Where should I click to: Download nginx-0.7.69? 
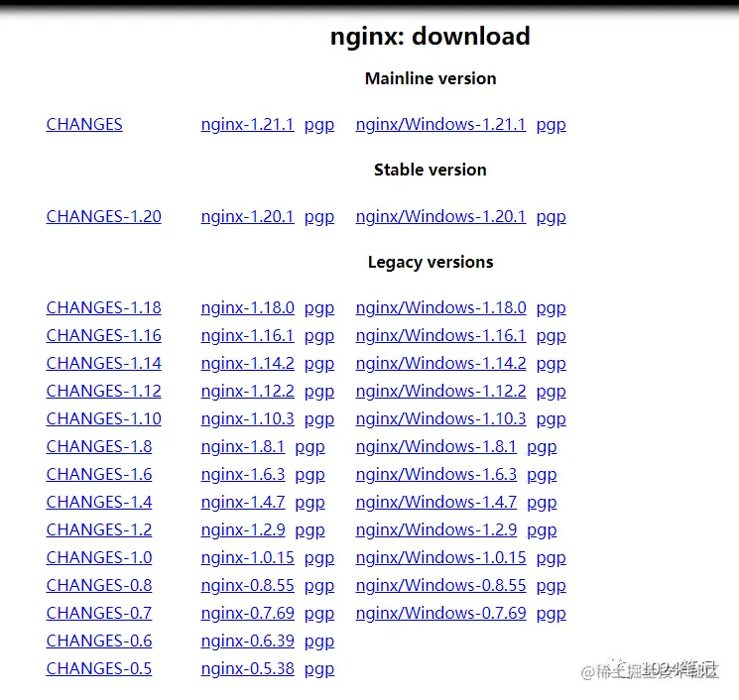pyautogui.click(x=247, y=614)
